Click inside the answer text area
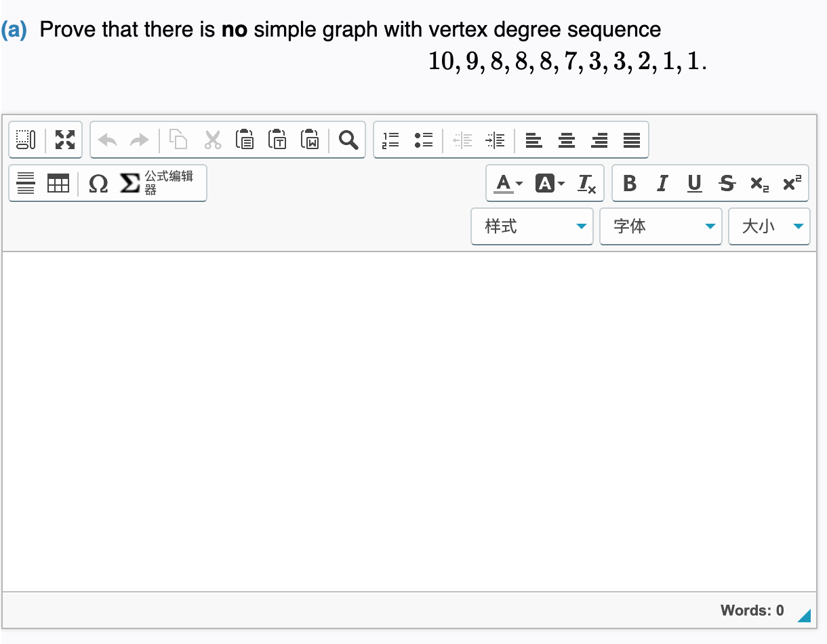Screen dimensions: 827x644 click(x=409, y=422)
